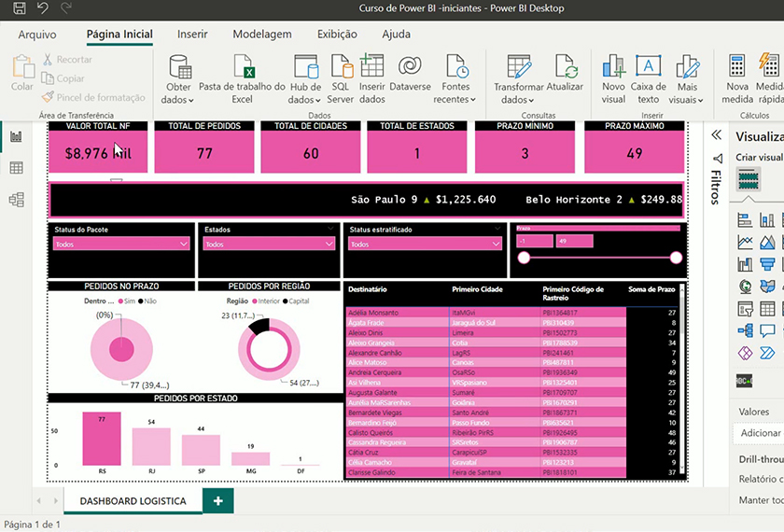Click the right handle of Prazo slider
The width and height of the screenshot is (784, 532).
click(677, 259)
